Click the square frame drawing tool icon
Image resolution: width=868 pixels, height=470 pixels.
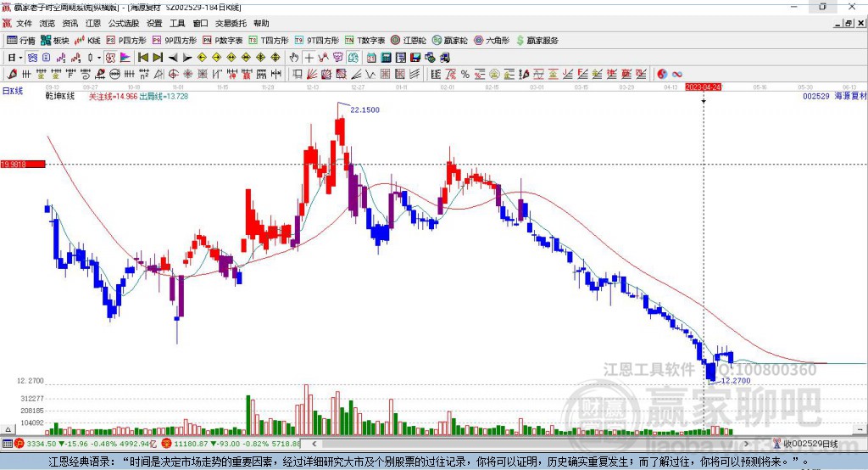(x=297, y=75)
